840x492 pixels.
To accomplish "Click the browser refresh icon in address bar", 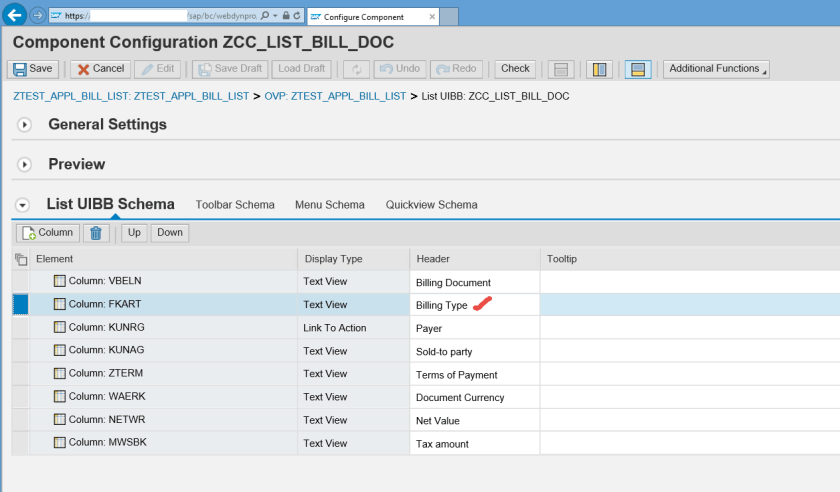I will (x=297, y=16).
